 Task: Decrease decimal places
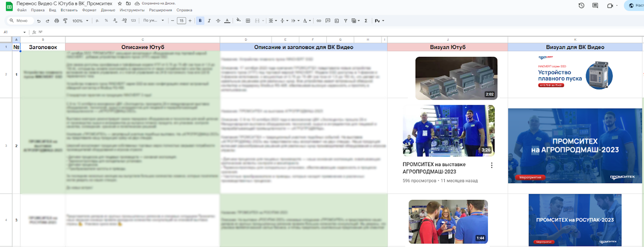pyautogui.click(x=115, y=21)
